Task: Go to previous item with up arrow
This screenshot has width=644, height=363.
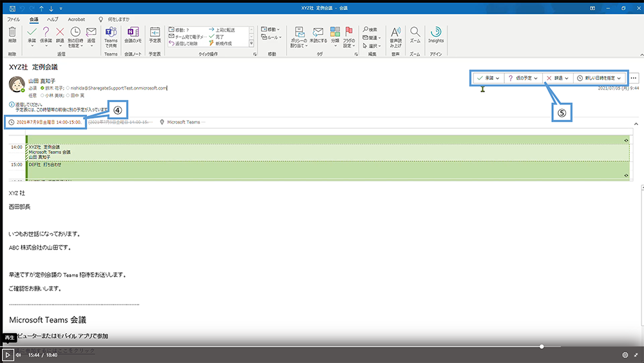Action: pyautogui.click(x=41, y=8)
